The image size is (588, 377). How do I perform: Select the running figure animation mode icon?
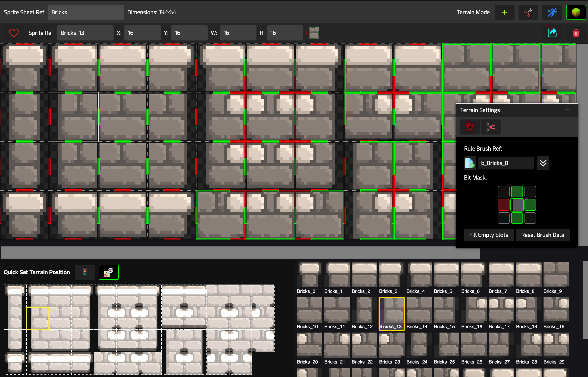[x=552, y=12]
